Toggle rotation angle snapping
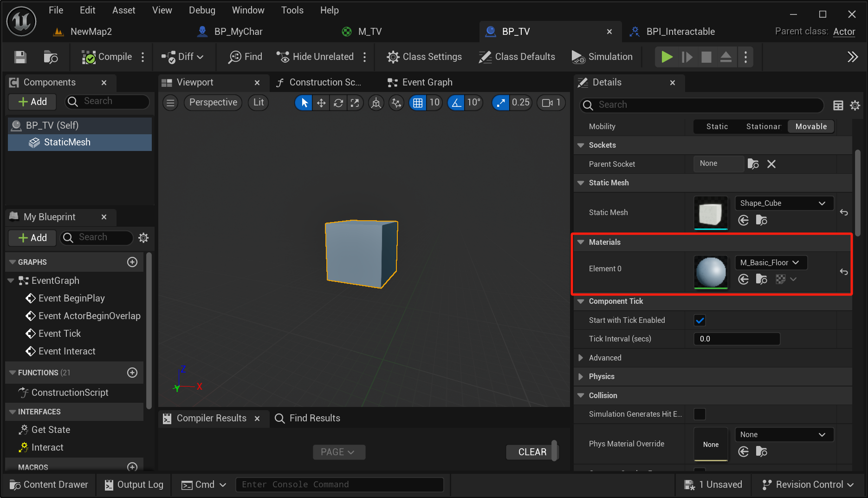The width and height of the screenshot is (868, 498). 457,103
